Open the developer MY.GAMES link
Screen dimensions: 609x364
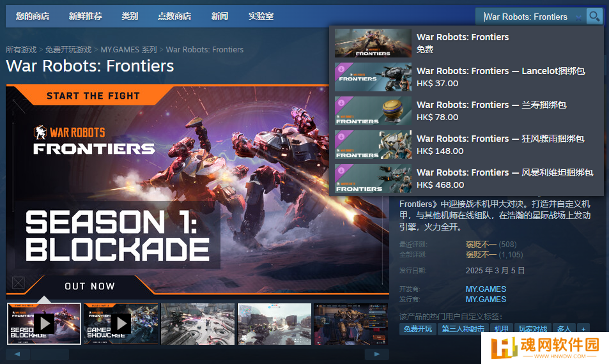(486, 289)
